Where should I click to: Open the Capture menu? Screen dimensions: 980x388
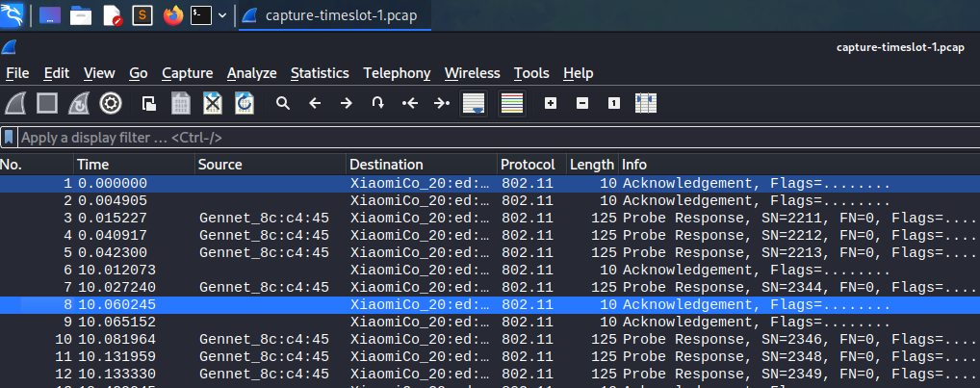pyautogui.click(x=188, y=73)
